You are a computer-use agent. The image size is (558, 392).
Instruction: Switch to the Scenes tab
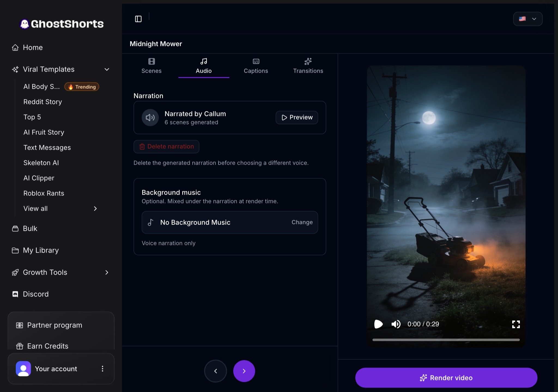tap(151, 66)
